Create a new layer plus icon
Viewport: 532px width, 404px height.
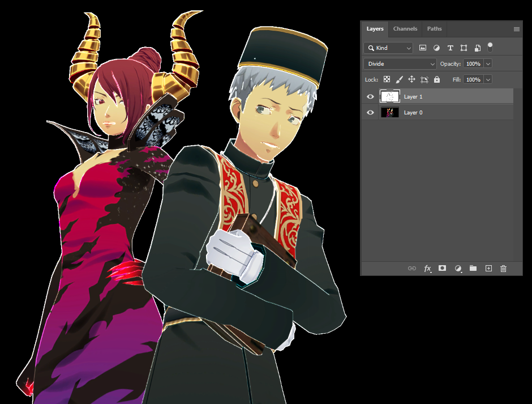click(x=488, y=269)
